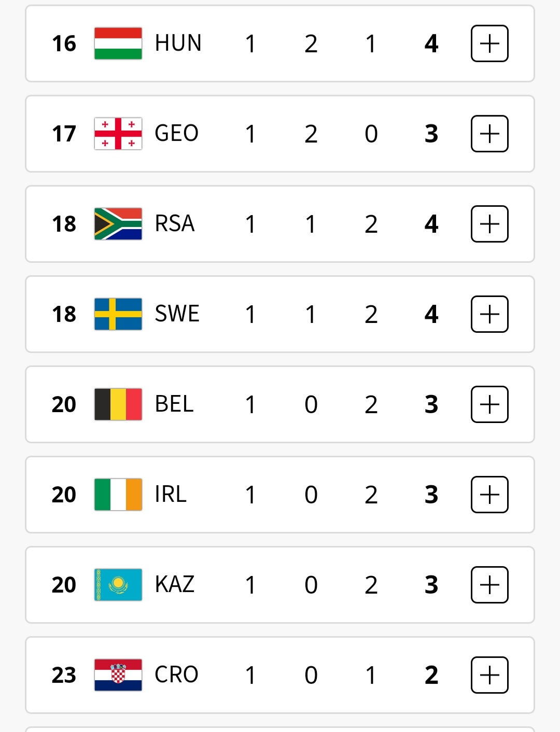Screen dimensions: 560x732
Task: Open the RSA row plus expander
Action: 489,224
